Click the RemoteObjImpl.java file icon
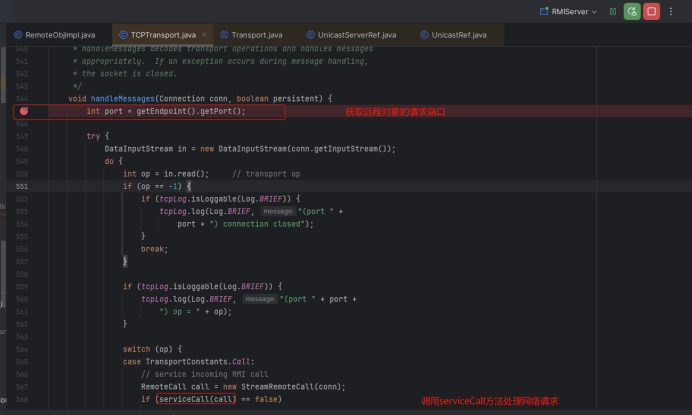692x415 pixels. point(18,34)
